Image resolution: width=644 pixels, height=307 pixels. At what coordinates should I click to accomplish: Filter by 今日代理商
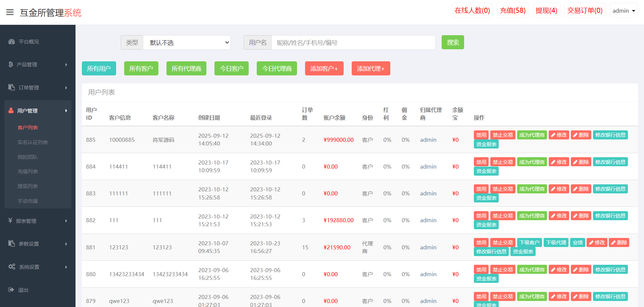(277, 68)
